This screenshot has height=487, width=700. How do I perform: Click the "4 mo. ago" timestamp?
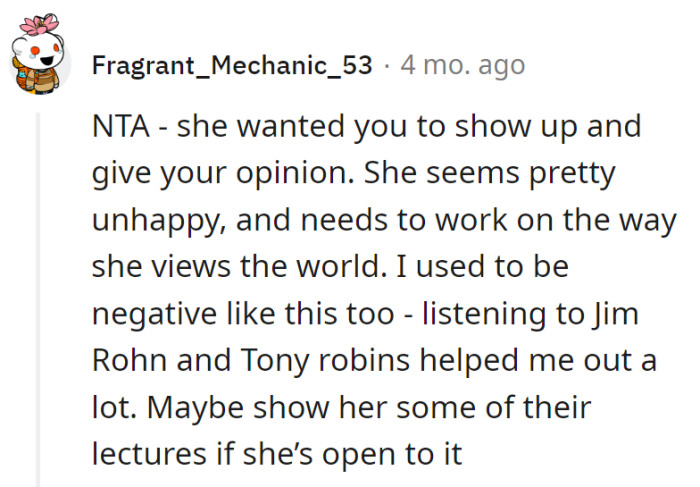pyautogui.click(x=462, y=66)
